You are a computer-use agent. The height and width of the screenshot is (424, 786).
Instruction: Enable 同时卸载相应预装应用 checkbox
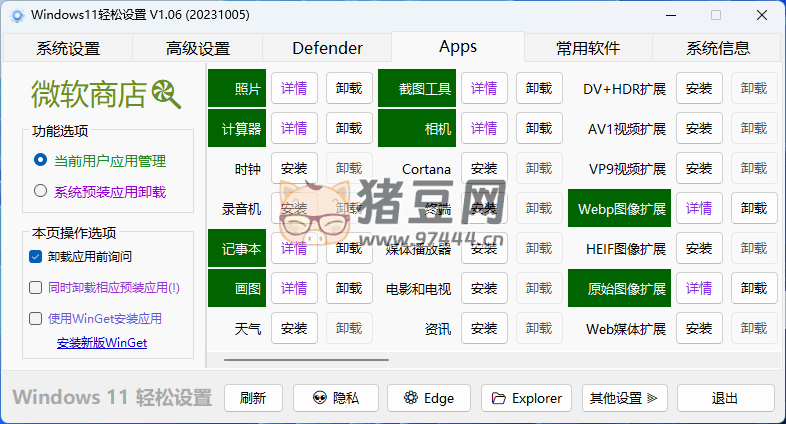point(36,287)
